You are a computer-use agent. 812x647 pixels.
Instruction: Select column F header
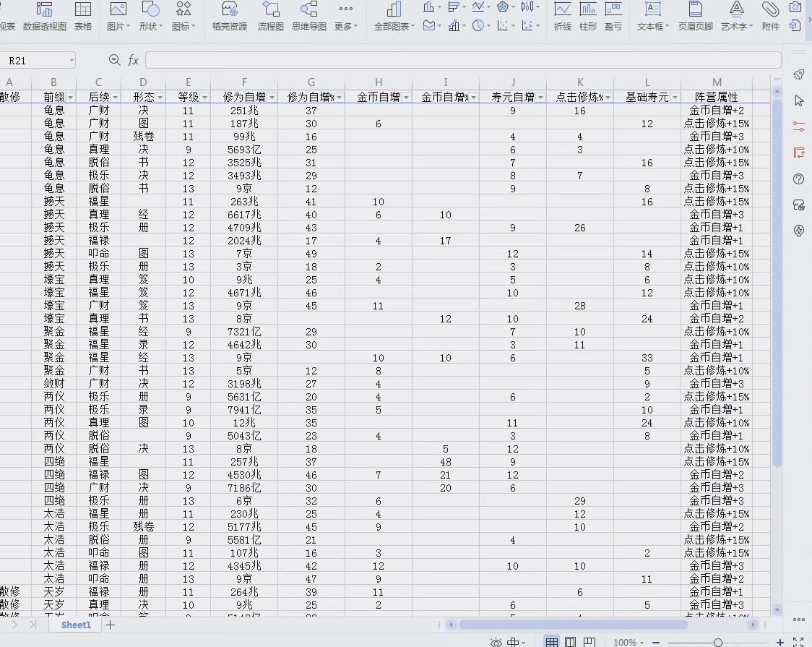tap(244, 82)
